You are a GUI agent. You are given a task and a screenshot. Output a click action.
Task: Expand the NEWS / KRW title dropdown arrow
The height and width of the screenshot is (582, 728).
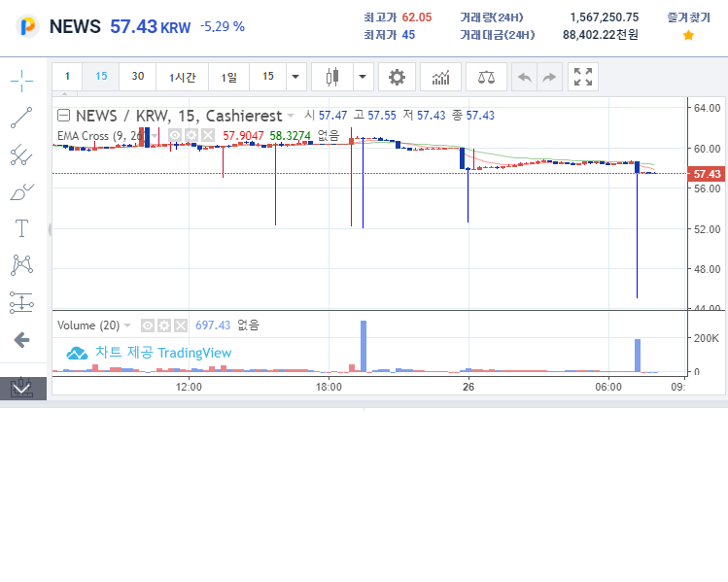(x=291, y=115)
